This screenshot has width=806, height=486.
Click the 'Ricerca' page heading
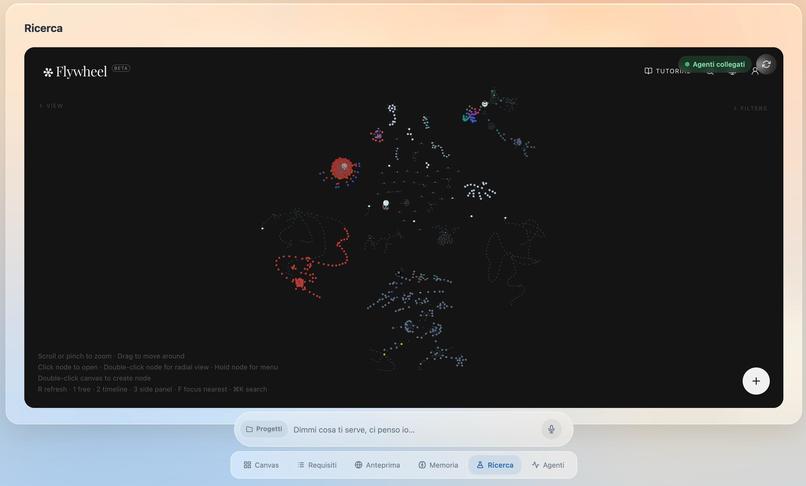tap(43, 28)
